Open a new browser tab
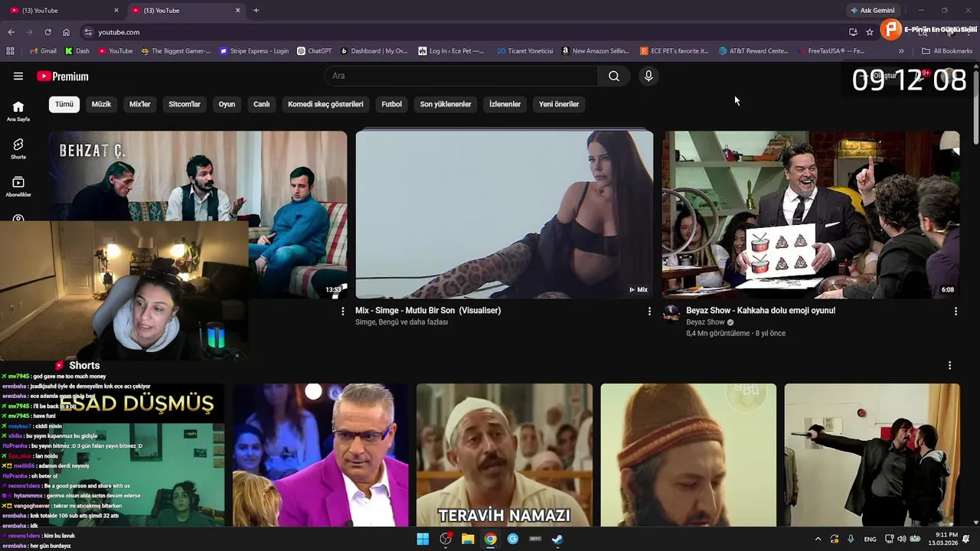 [x=256, y=11]
